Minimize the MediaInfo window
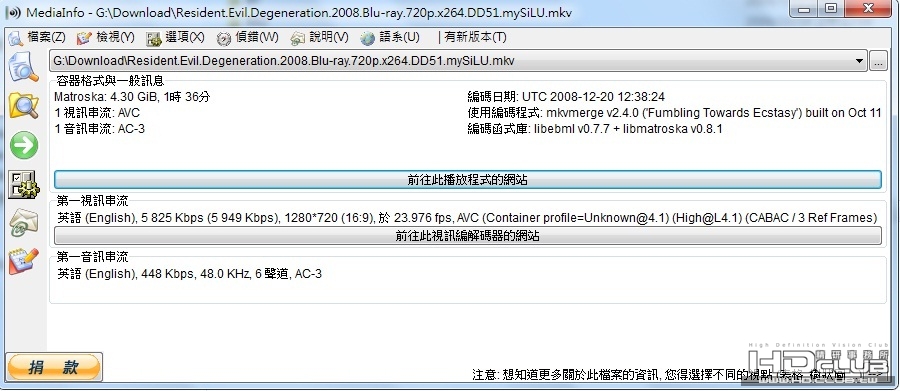 pyautogui.click(x=804, y=10)
